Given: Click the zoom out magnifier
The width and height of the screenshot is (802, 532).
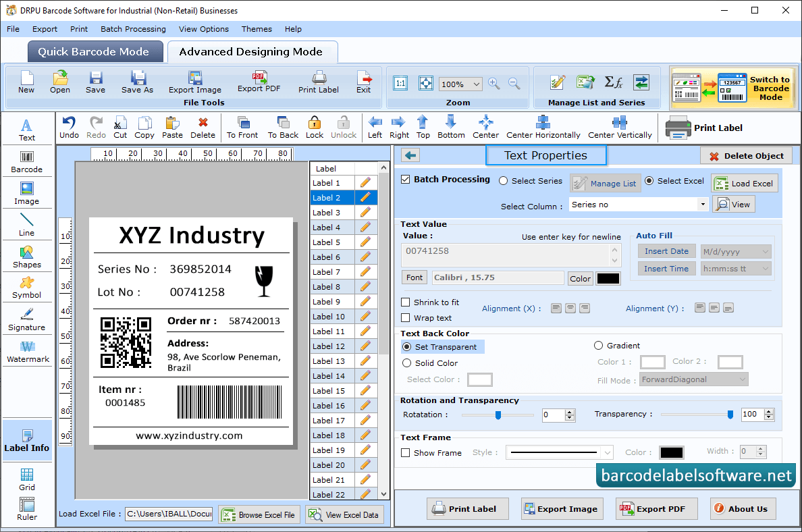Looking at the screenshot, I should point(514,84).
